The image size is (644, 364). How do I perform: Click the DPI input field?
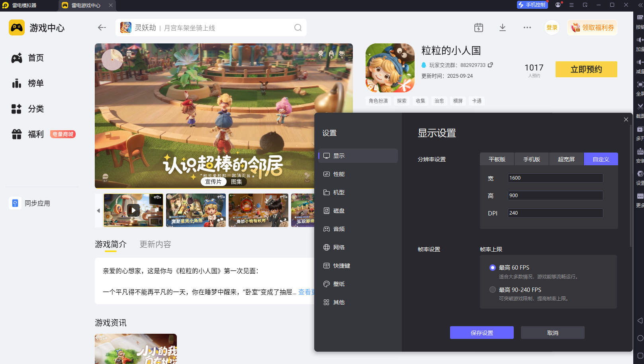pos(555,213)
